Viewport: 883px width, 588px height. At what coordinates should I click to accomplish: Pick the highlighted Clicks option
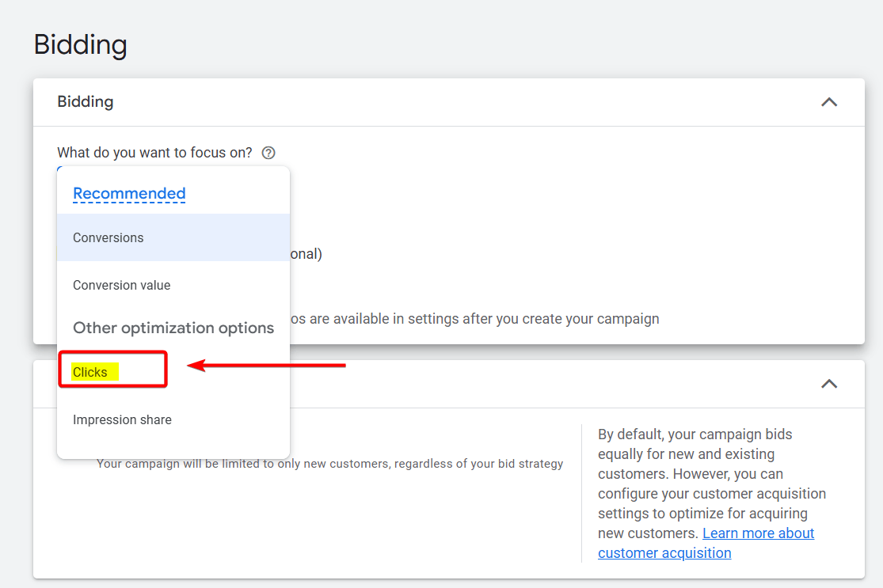click(x=90, y=372)
